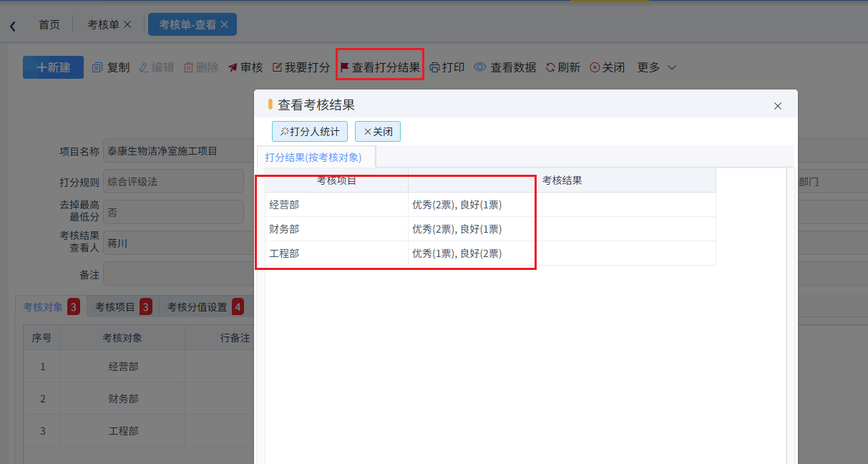Click 工程部 in the 考核对象 table

click(123, 431)
